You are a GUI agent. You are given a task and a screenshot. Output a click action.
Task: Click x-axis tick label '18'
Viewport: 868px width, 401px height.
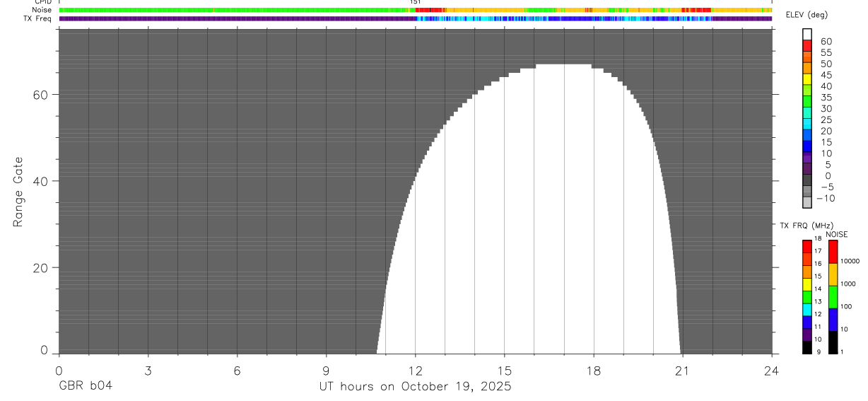(x=594, y=370)
